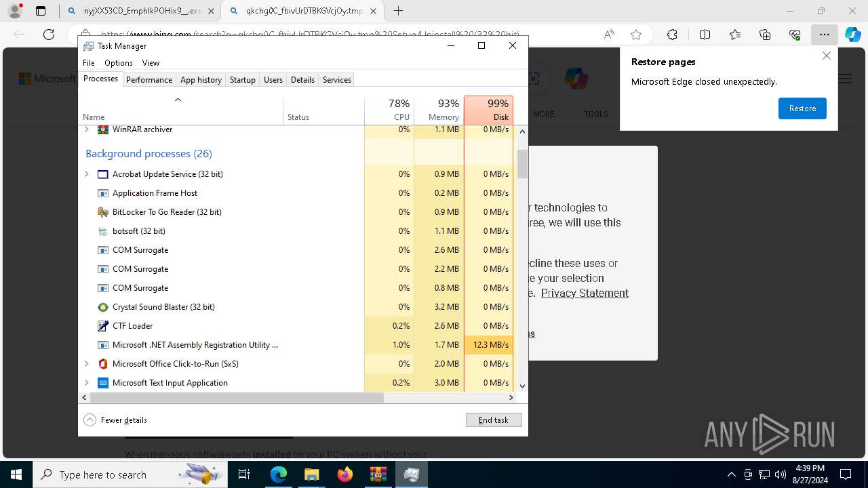This screenshot has width=868, height=488.
Task: Click the taskbar search box
Action: [x=129, y=474]
